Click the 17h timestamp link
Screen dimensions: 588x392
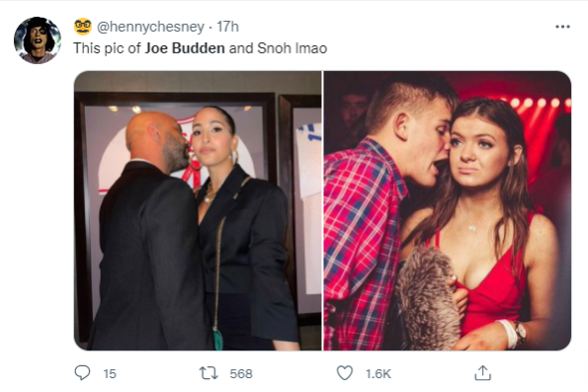[227, 27]
